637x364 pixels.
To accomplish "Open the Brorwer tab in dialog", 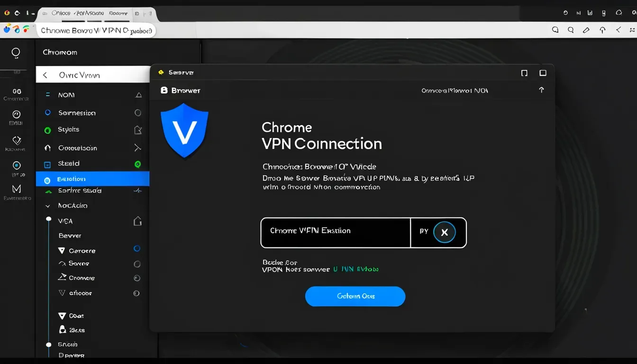I will 181,90.
